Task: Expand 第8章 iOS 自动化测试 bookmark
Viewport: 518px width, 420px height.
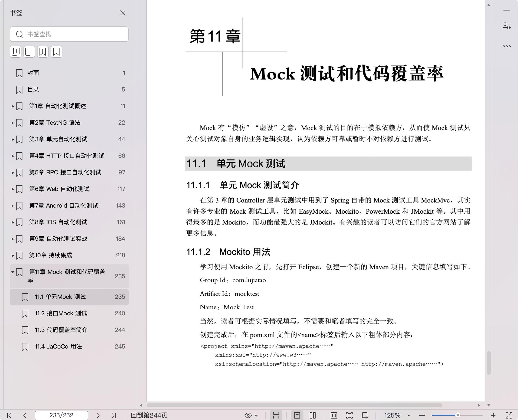Action: [x=13, y=222]
